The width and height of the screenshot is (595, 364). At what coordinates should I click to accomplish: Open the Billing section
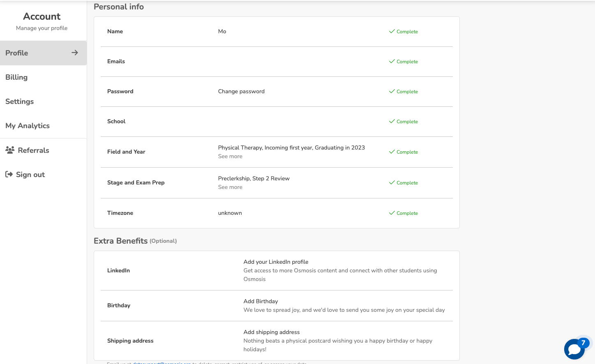16,77
